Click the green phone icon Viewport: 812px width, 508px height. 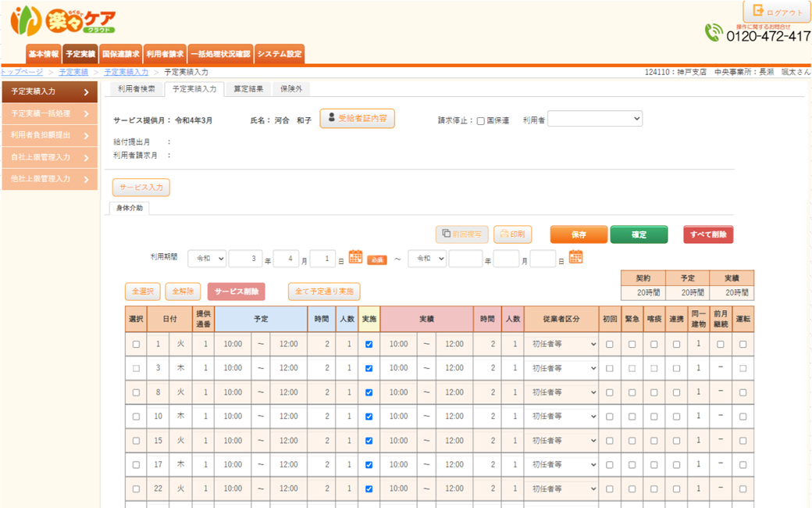click(714, 33)
